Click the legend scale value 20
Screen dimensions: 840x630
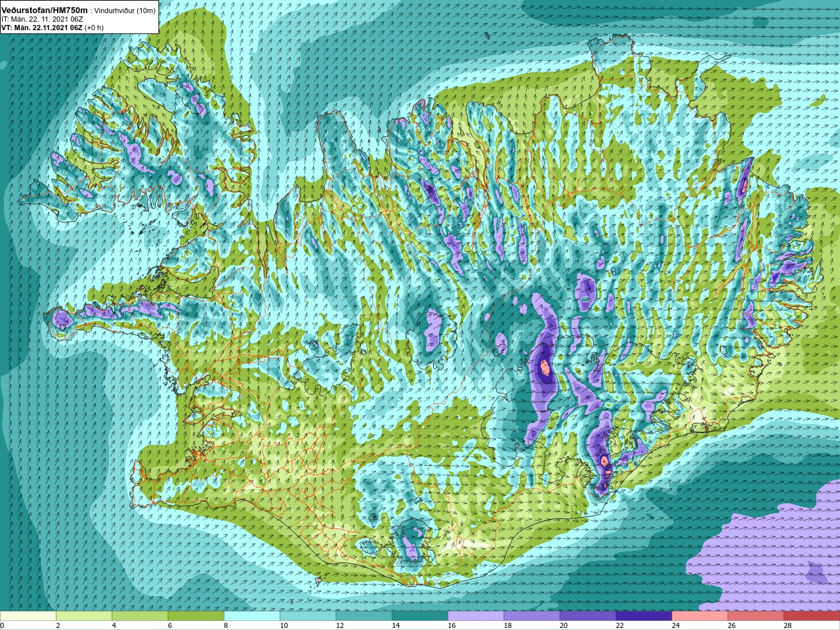click(x=564, y=625)
